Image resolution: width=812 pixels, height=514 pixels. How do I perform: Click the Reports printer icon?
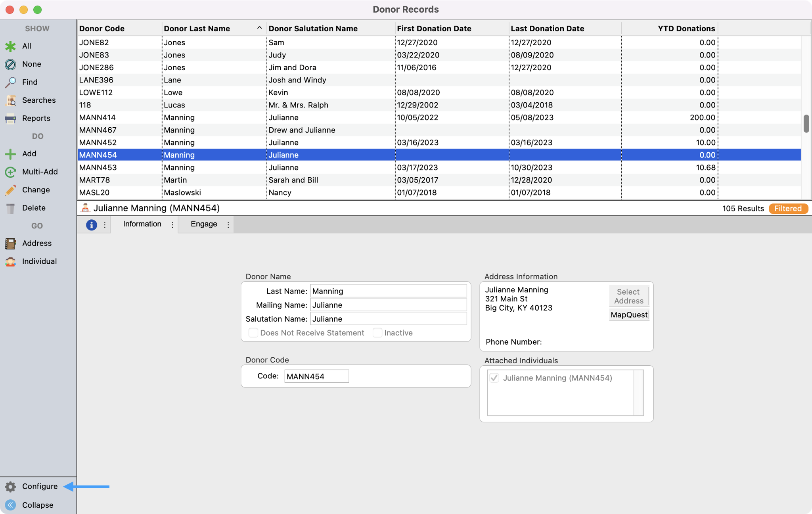[10, 118]
